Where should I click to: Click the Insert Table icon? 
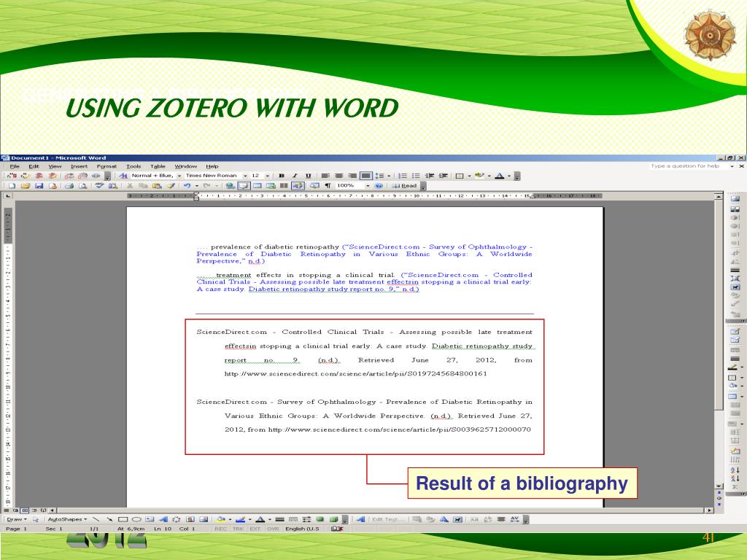[x=258, y=186]
